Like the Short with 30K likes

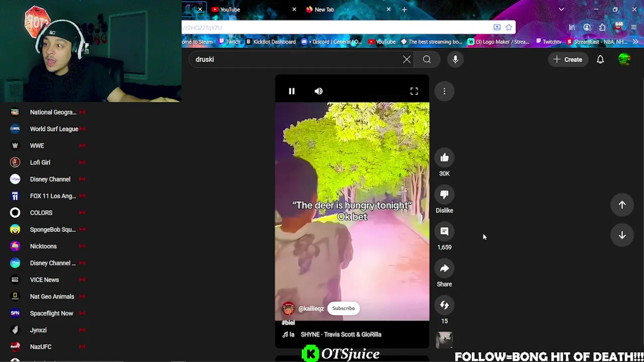coord(444,158)
